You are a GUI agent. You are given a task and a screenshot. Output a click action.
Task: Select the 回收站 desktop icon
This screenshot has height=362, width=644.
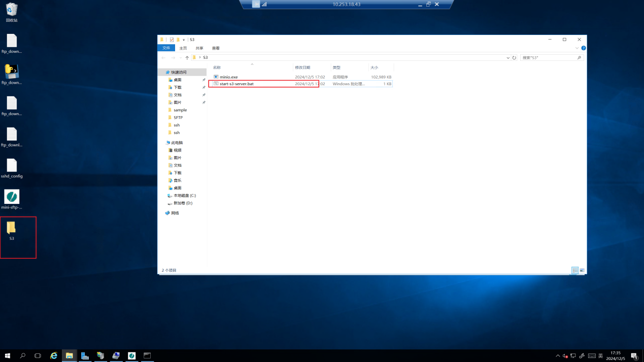coord(12,13)
